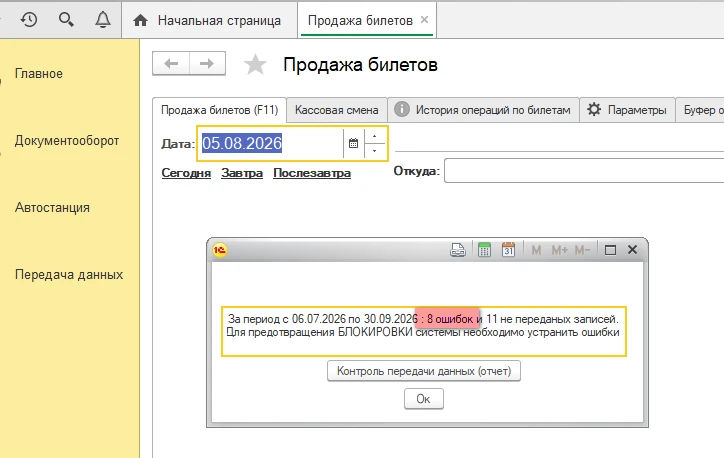Click the Откуда input field
This screenshot has height=458, width=724.
(x=584, y=171)
